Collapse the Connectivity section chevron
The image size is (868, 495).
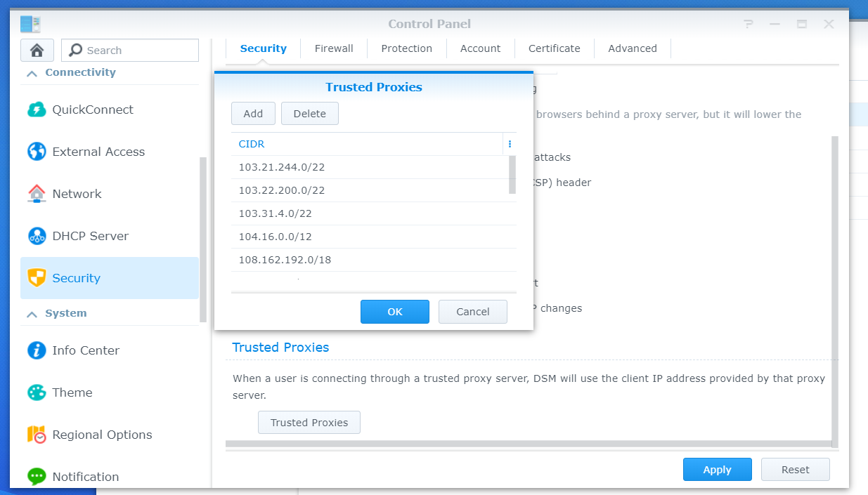[32, 73]
